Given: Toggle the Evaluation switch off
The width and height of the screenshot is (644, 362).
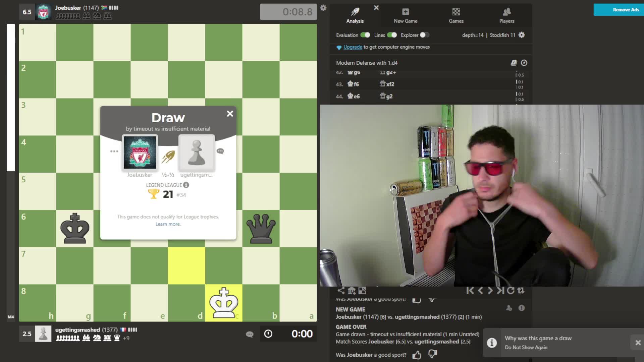Looking at the screenshot, I should coord(365,35).
